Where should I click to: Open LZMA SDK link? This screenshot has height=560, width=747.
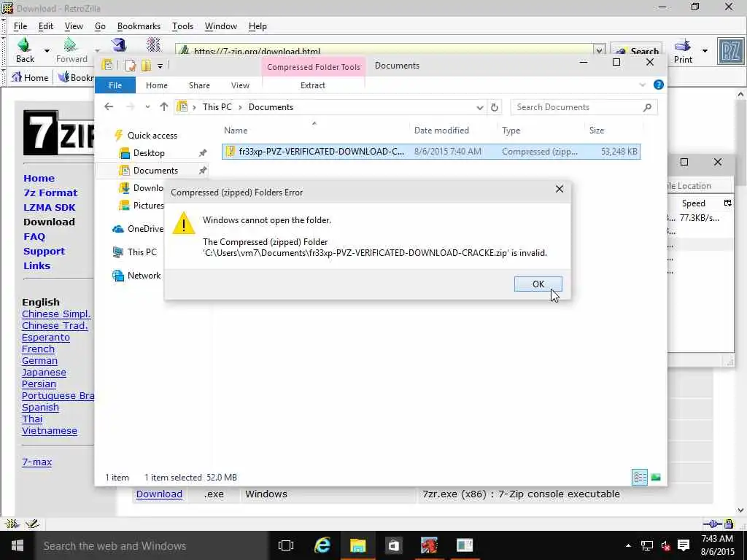(x=50, y=208)
